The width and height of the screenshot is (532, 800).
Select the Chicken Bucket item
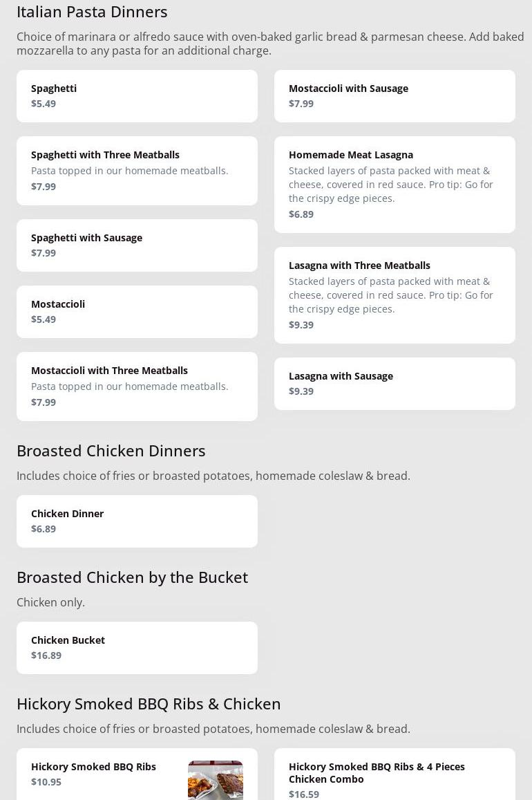coord(137,647)
